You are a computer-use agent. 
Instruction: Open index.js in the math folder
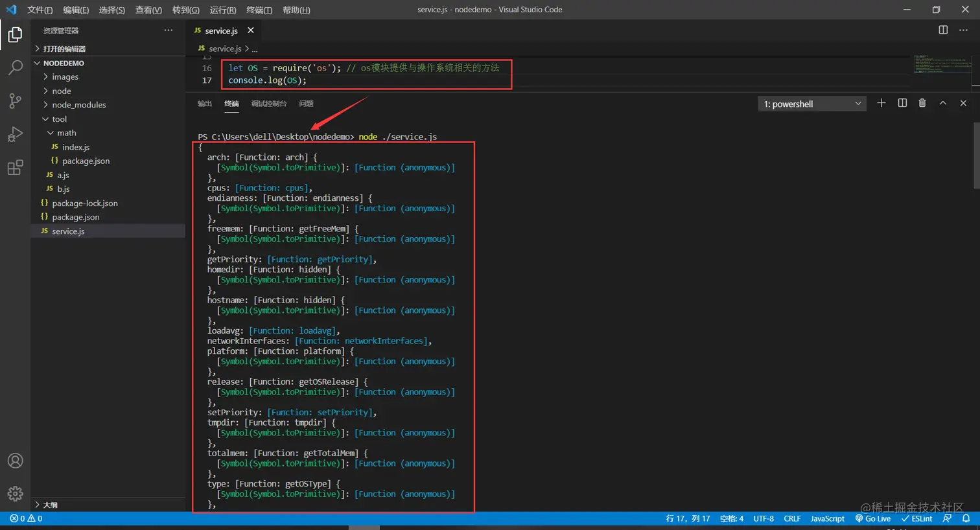(108, 147)
